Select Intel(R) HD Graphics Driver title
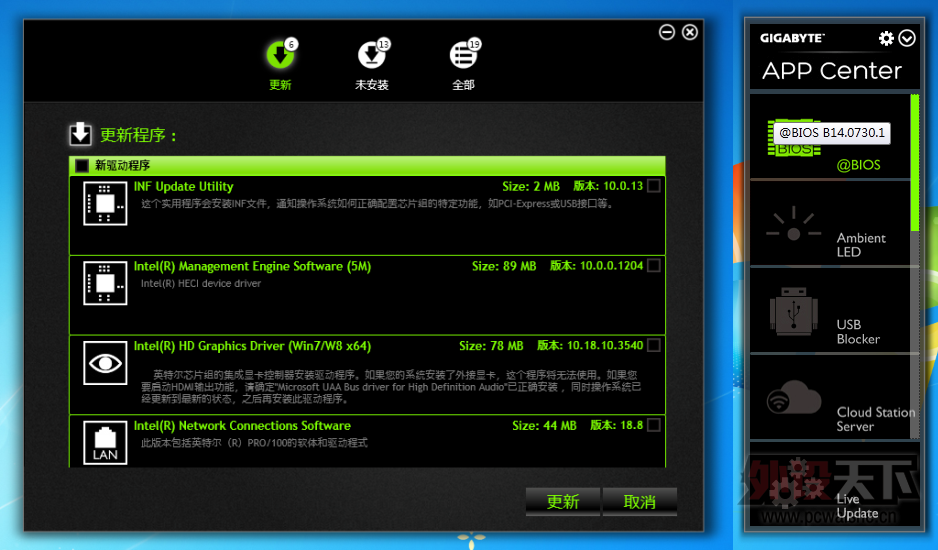Viewport: 938px width, 550px height. coord(252,346)
